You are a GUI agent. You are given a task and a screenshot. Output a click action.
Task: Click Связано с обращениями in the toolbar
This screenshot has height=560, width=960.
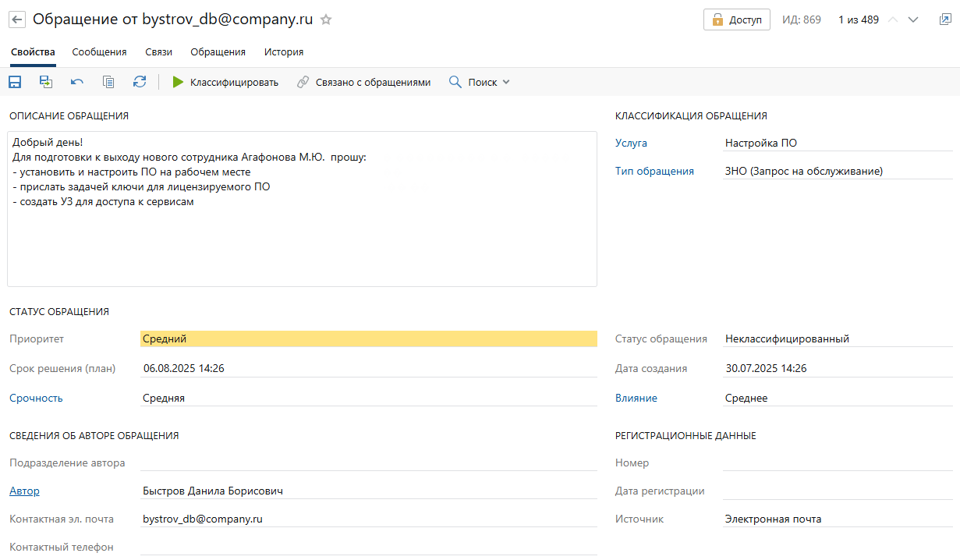363,82
